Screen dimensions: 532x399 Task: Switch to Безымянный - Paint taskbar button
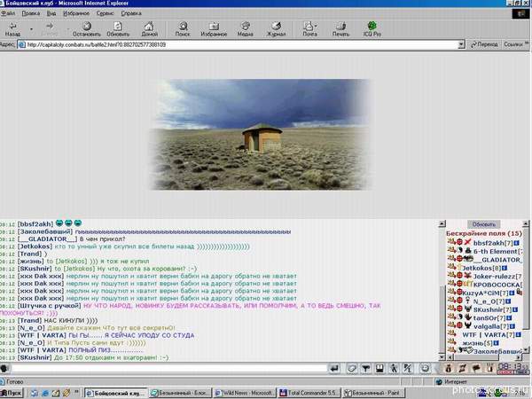373,393
